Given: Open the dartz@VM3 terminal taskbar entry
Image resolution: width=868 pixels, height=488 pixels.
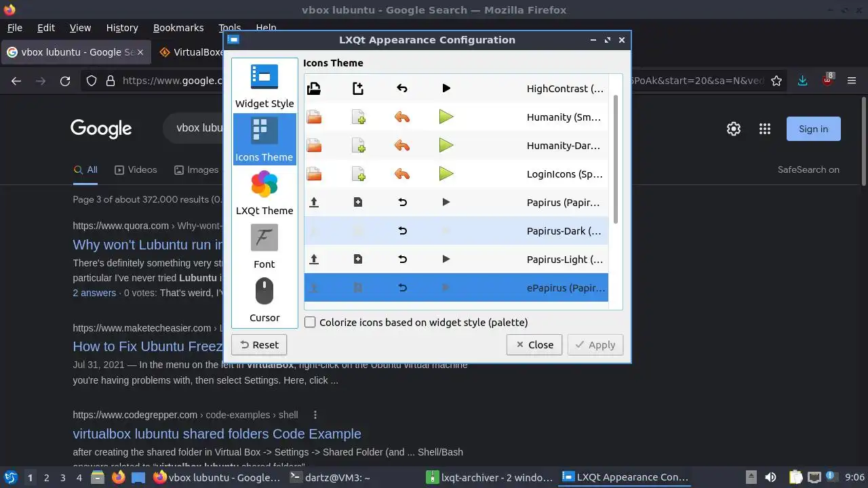Looking at the screenshot, I should pos(352,477).
